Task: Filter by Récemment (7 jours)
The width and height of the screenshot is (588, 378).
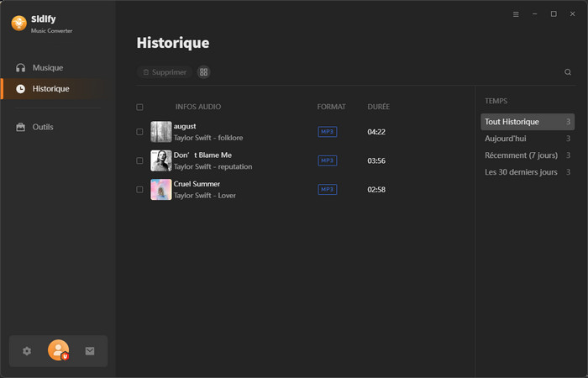Action: click(520, 155)
